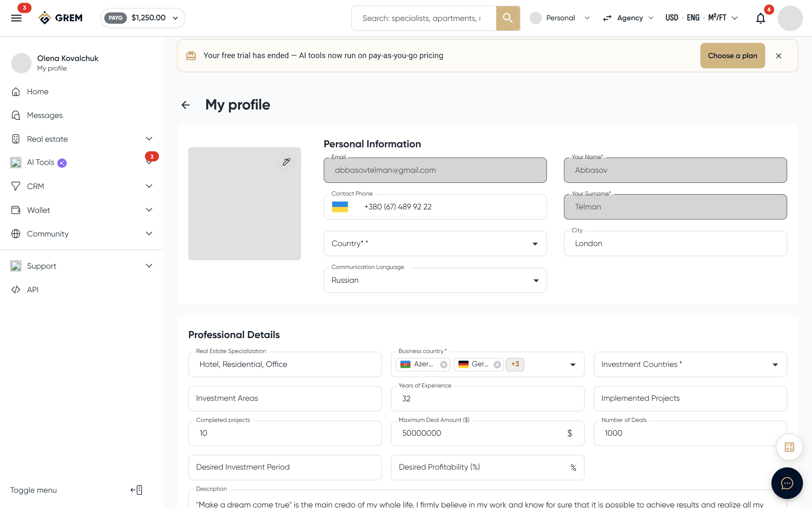812x508 pixels.
Task: Open the PAYG balance dropdown
Action: (143, 18)
